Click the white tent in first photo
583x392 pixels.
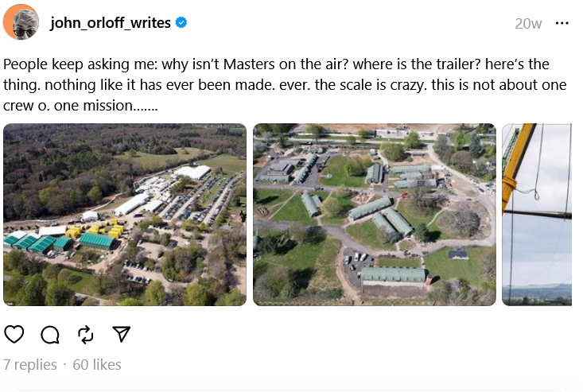192,171
